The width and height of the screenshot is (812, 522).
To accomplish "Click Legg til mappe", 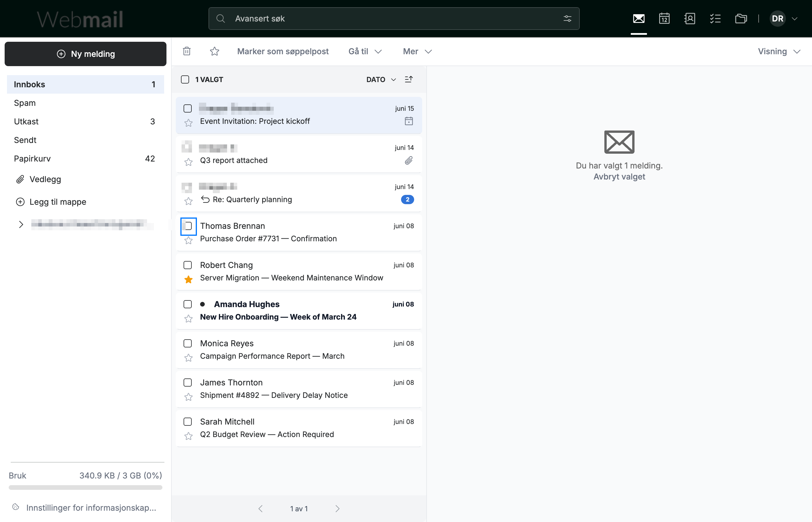I will click(x=51, y=202).
